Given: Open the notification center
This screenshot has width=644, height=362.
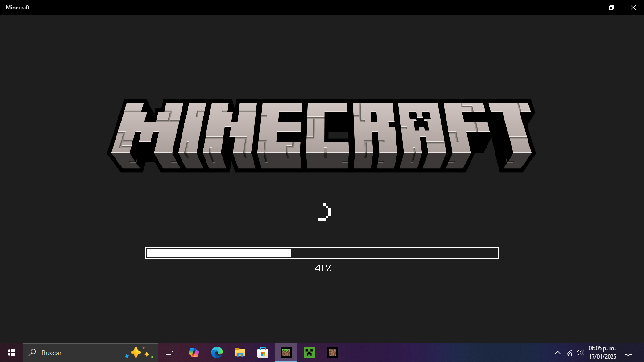Looking at the screenshot, I should 628,353.
